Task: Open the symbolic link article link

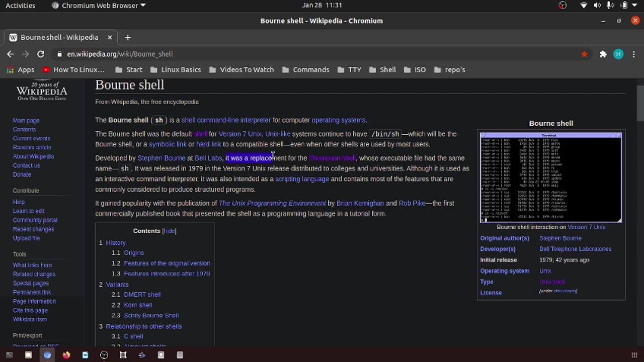Action: (168, 144)
